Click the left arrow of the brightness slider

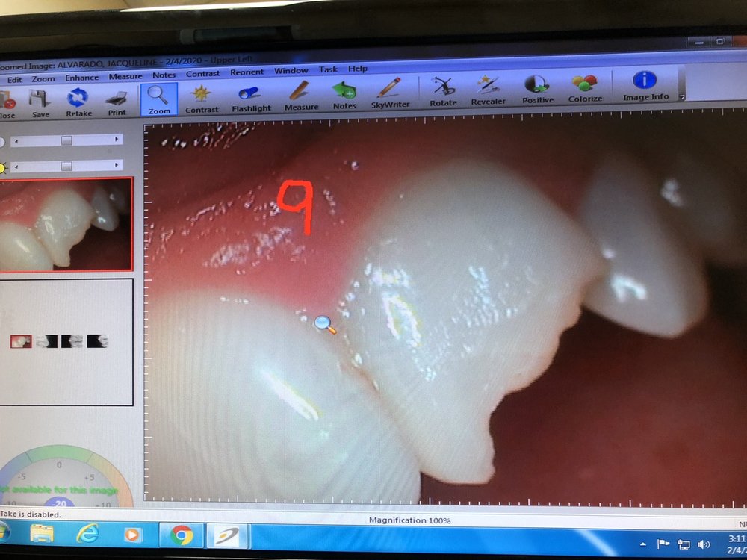click(17, 167)
